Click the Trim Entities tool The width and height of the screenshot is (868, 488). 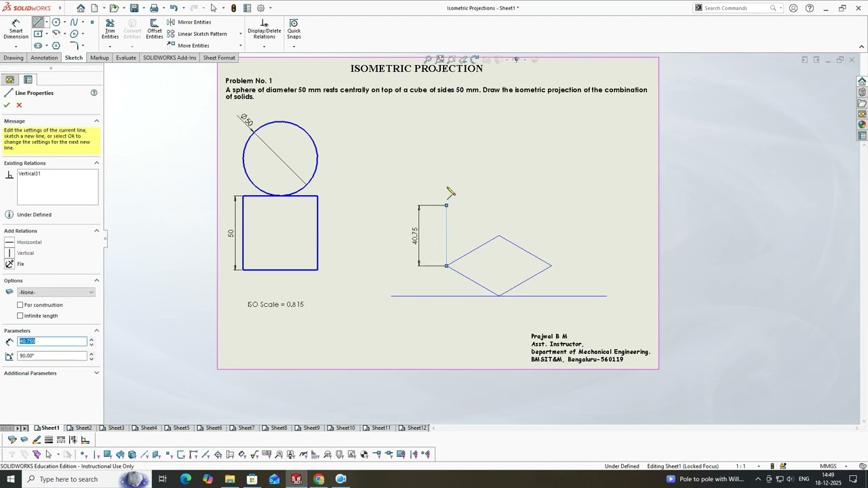(110, 29)
